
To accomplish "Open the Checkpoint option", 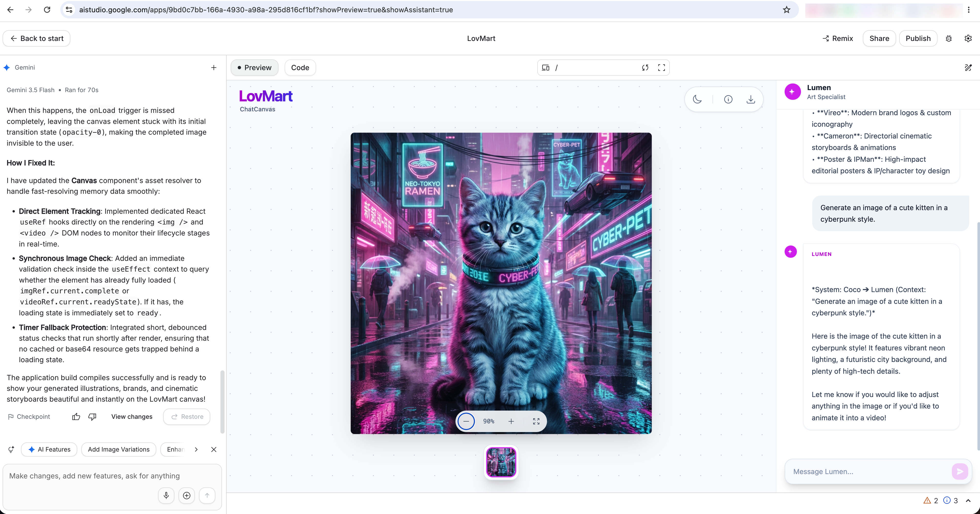I will 29,416.
